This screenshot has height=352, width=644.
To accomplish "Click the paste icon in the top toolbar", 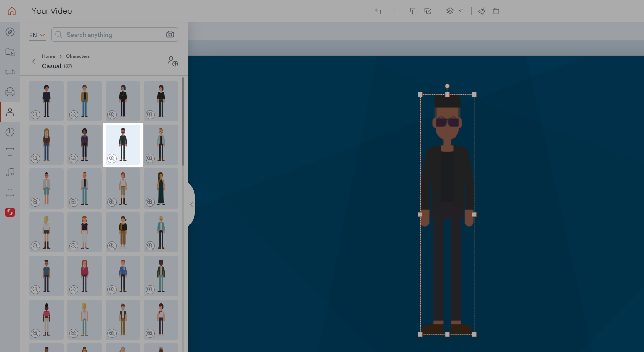I will (428, 11).
